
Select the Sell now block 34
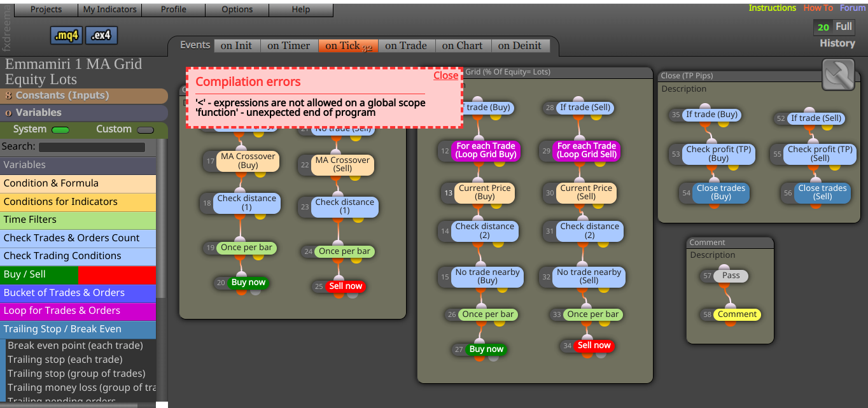tap(594, 346)
